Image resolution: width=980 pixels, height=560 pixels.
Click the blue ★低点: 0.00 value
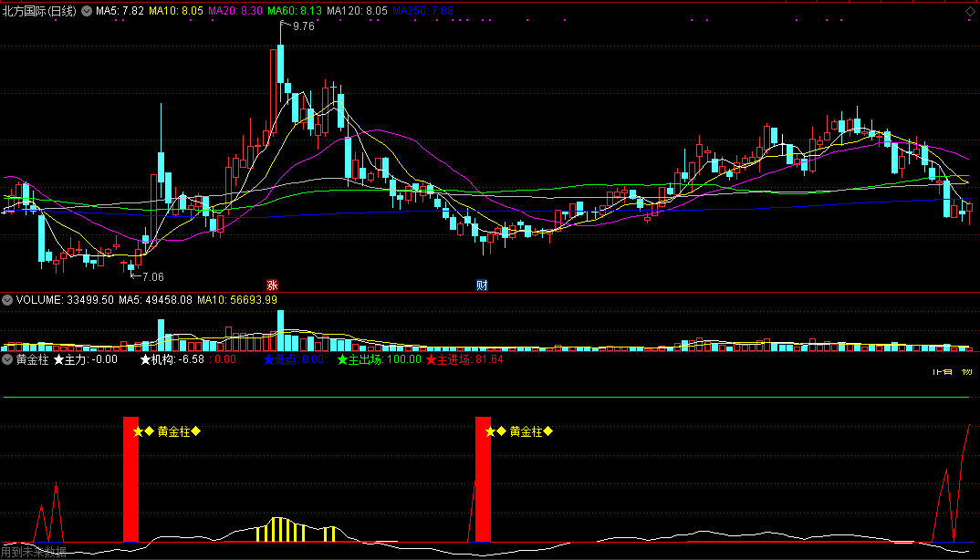(294, 359)
